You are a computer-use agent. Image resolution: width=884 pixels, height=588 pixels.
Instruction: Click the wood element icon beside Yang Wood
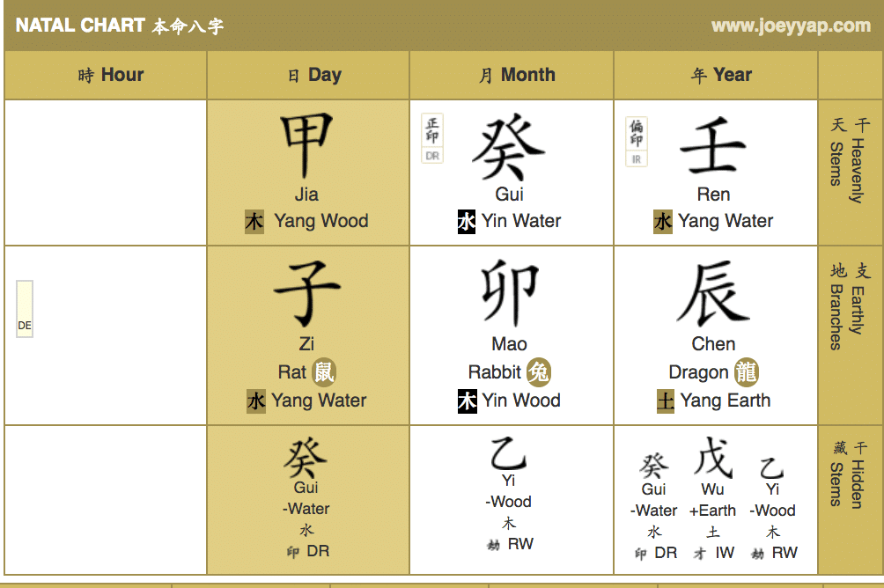[254, 221]
